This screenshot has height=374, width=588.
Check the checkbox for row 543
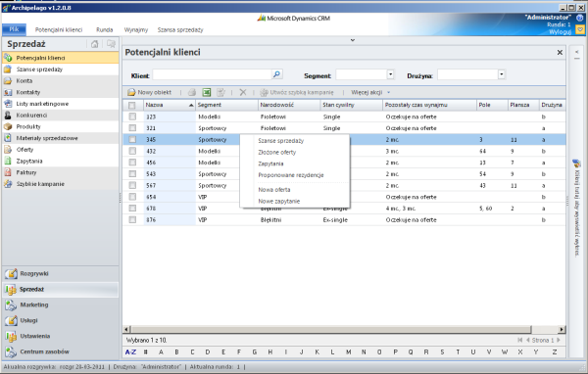tap(132, 173)
